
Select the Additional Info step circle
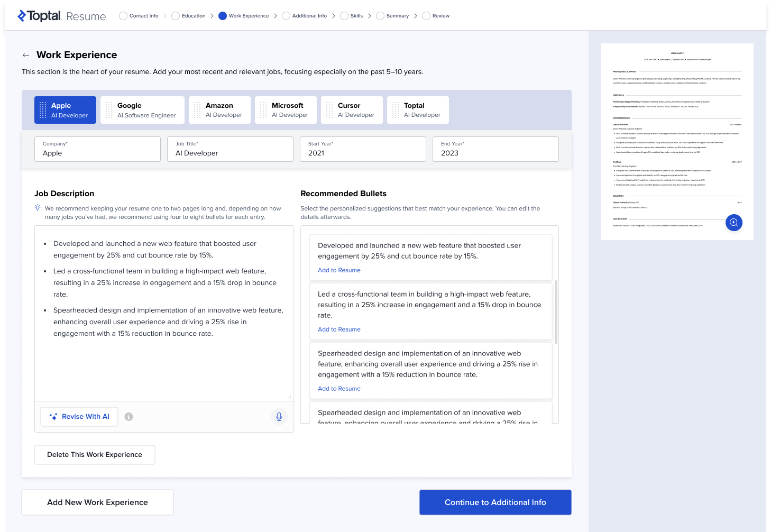coord(286,16)
